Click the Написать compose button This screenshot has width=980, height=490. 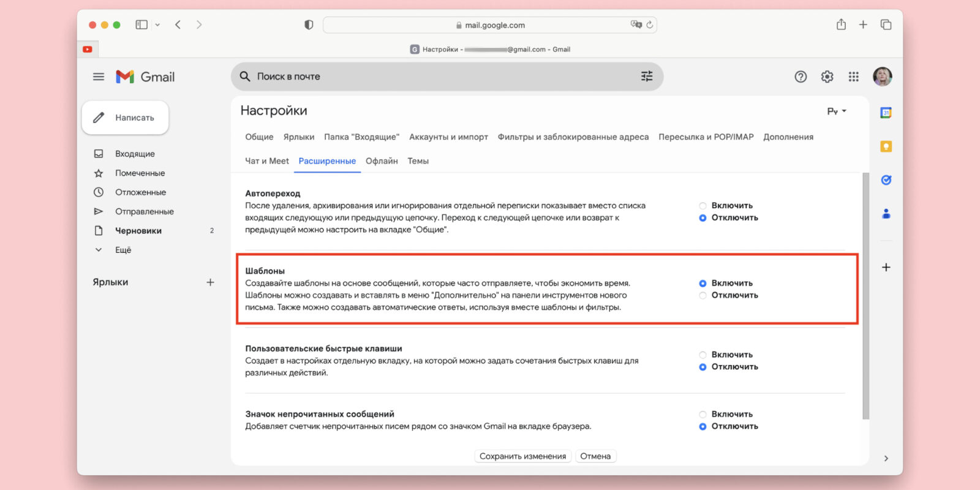126,118
